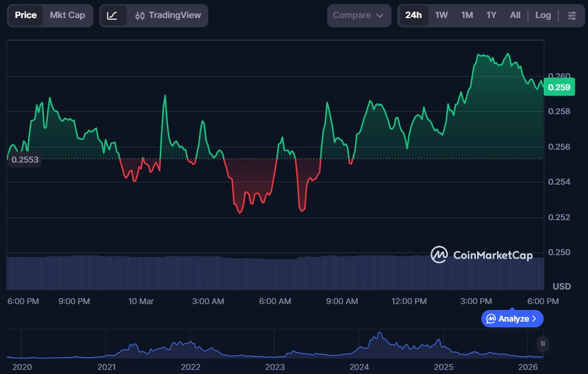
Task: Expand the Compare dropdown
Action: coord(359,16)
